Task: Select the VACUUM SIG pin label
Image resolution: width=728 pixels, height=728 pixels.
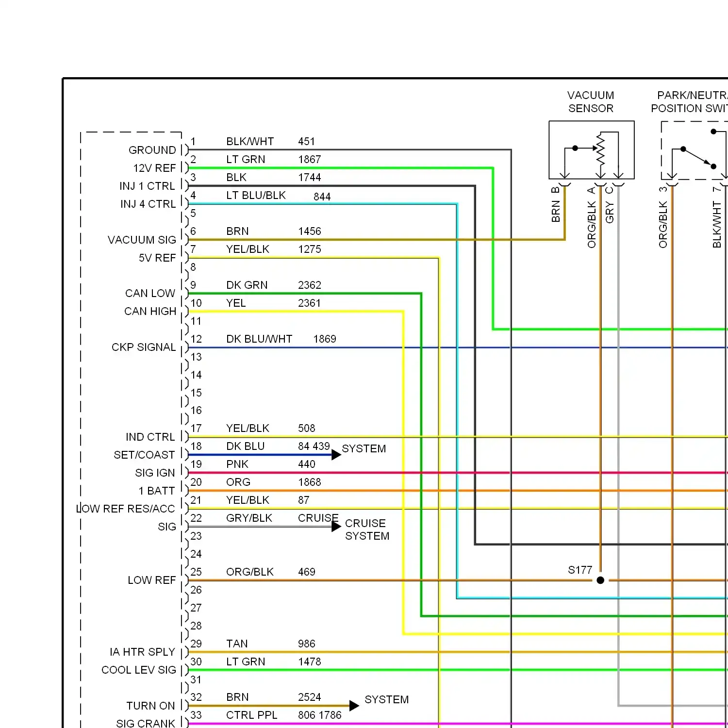Action: click(x=142, y=240)
